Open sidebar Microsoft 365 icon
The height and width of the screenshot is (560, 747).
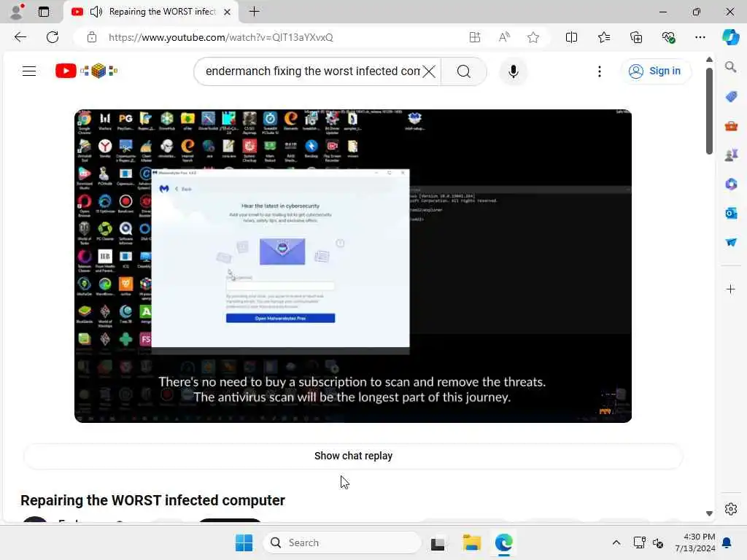click(730, 184)
